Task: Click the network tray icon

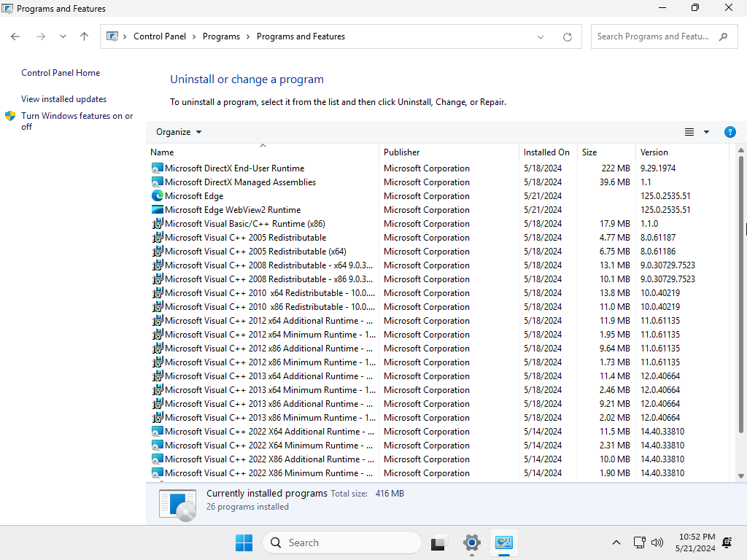Action: pos(639,542)
